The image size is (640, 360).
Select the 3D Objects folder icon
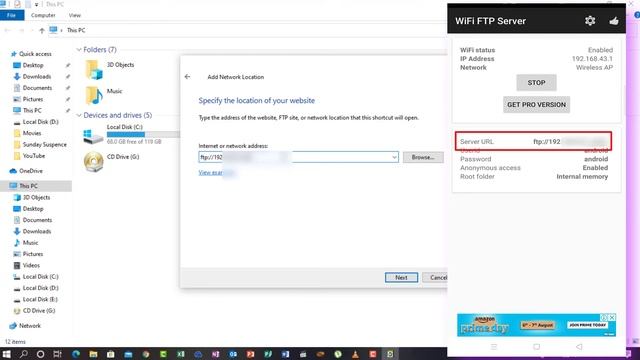[x=93, y=69]
